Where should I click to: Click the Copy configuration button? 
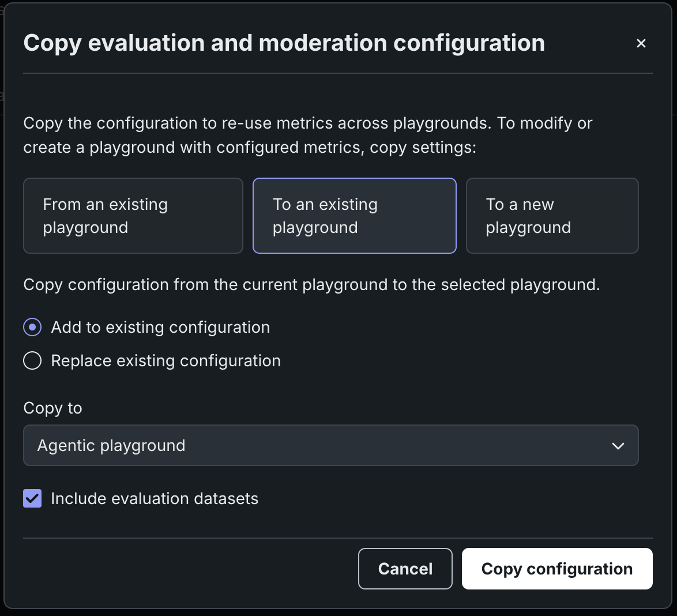(x=556, y=569)
